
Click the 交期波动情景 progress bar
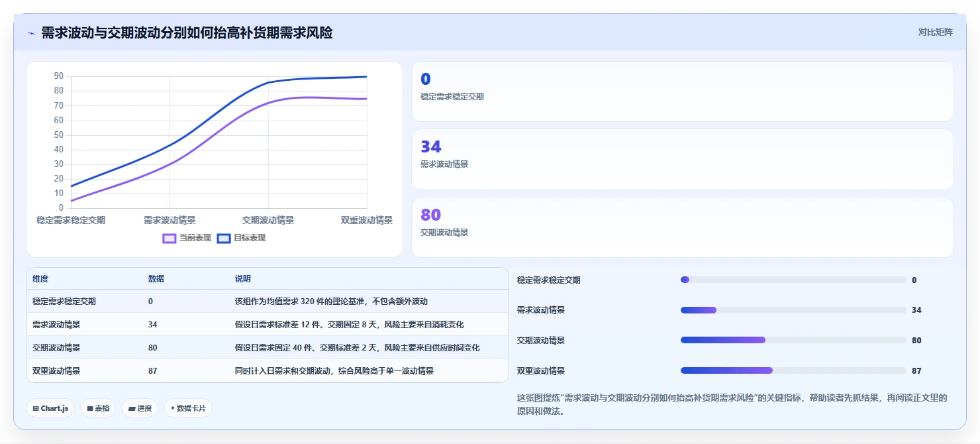tap(793, 340)
